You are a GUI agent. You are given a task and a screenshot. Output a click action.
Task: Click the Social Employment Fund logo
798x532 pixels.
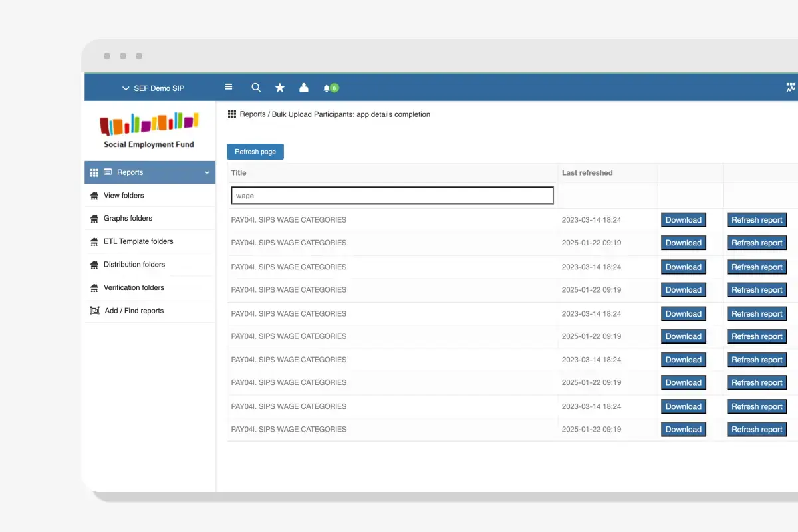(149, 130)
